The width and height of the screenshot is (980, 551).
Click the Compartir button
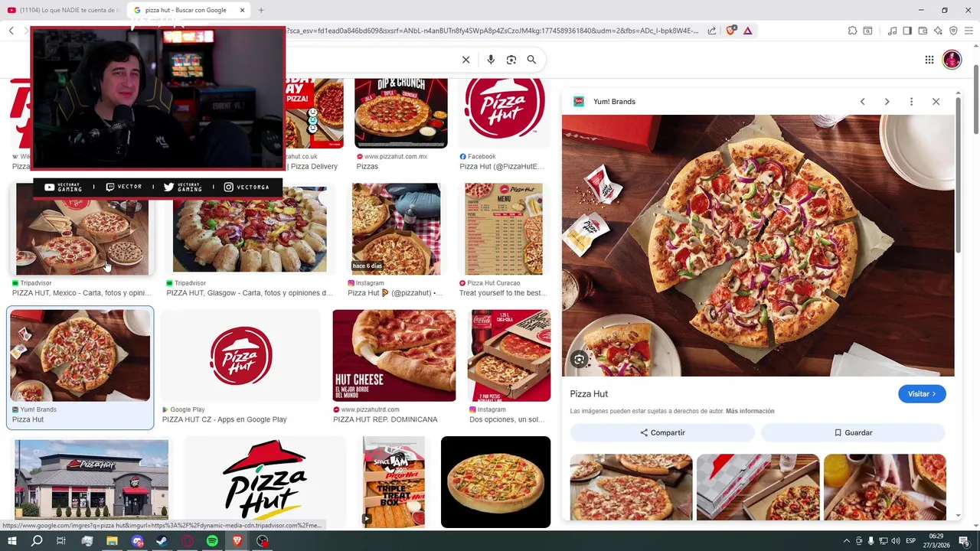click(x=662, y=432)
